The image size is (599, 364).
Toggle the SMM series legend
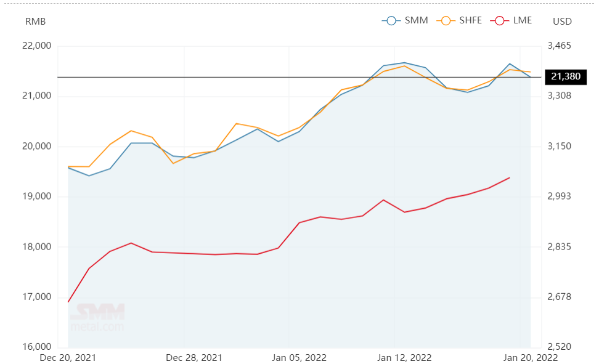coord(405,20)
